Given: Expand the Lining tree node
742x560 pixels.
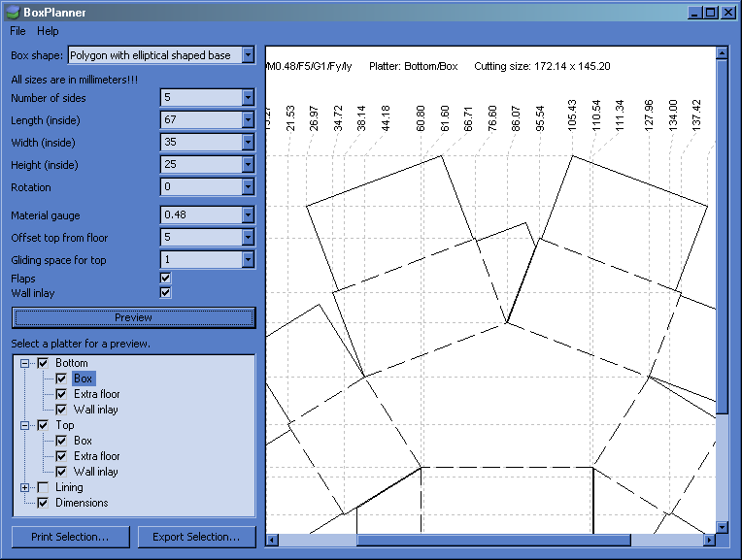Looking at the screenshot, I should click(25, 487).
